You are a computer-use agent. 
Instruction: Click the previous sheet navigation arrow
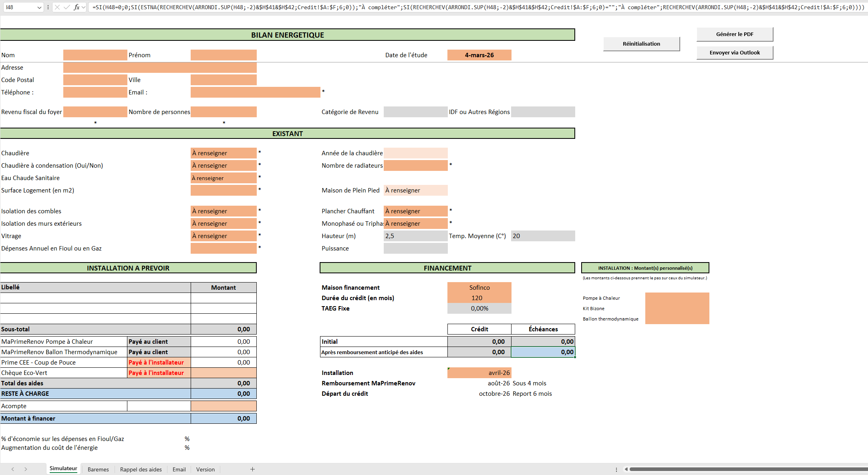[x=13, y=469]
